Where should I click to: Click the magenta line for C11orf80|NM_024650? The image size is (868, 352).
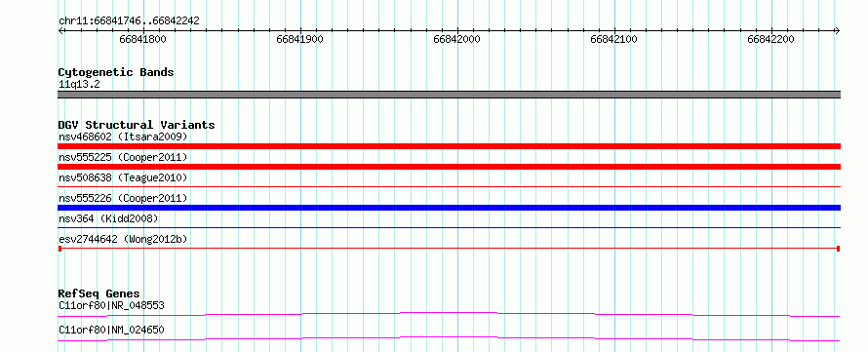click(x=449, y=338)
